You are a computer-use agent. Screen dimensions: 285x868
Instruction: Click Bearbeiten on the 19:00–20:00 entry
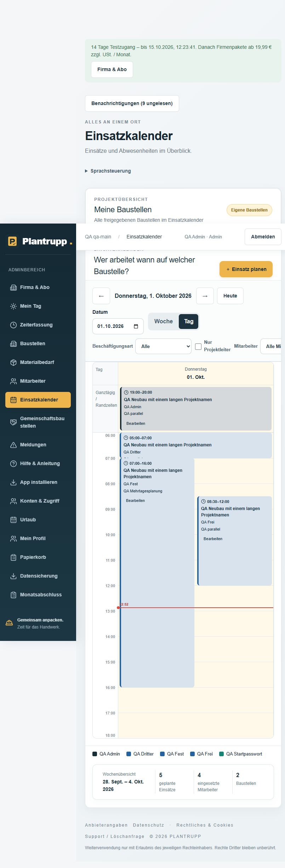click(x=136, y=424)
